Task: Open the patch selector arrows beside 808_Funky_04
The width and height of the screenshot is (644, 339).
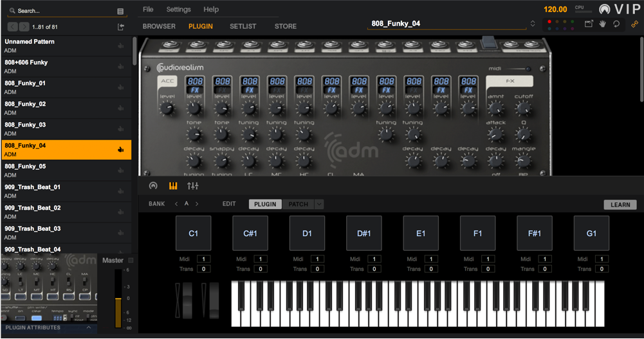Action: click(532, 24)
